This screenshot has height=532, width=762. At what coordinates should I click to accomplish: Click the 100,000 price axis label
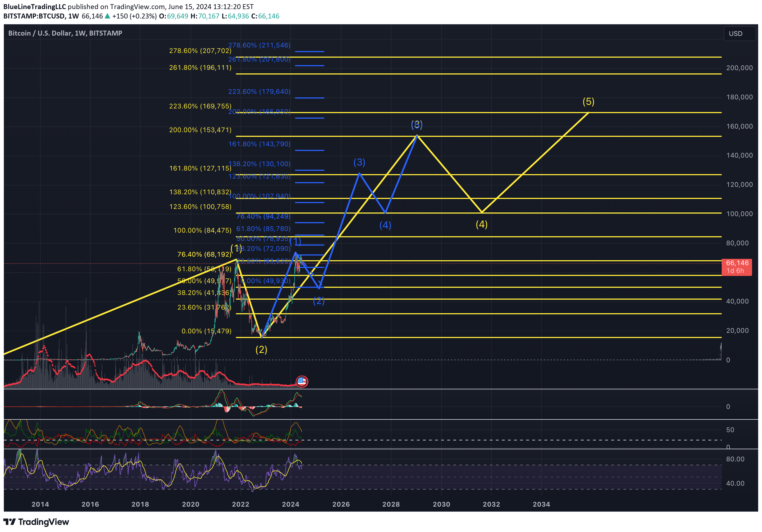pyautogui.click(x=739, y=214)
